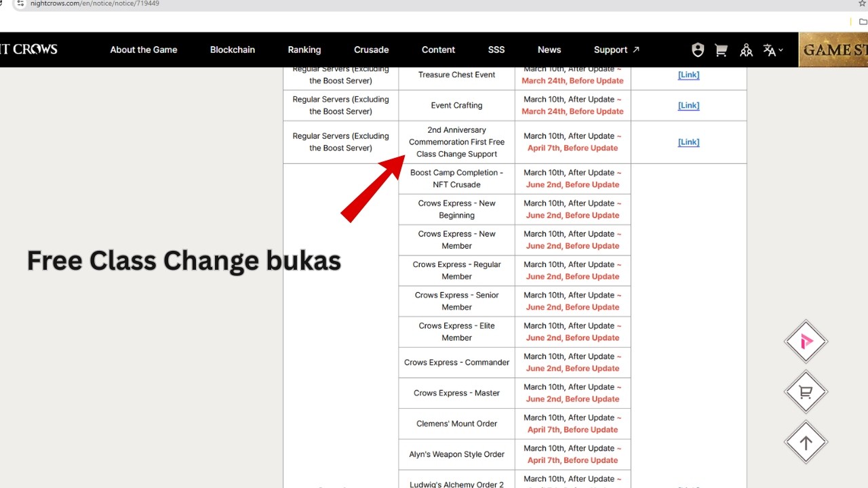Open the About the Game menu
Viewport: 868px width, 488px height.
(x=144, y=49)
